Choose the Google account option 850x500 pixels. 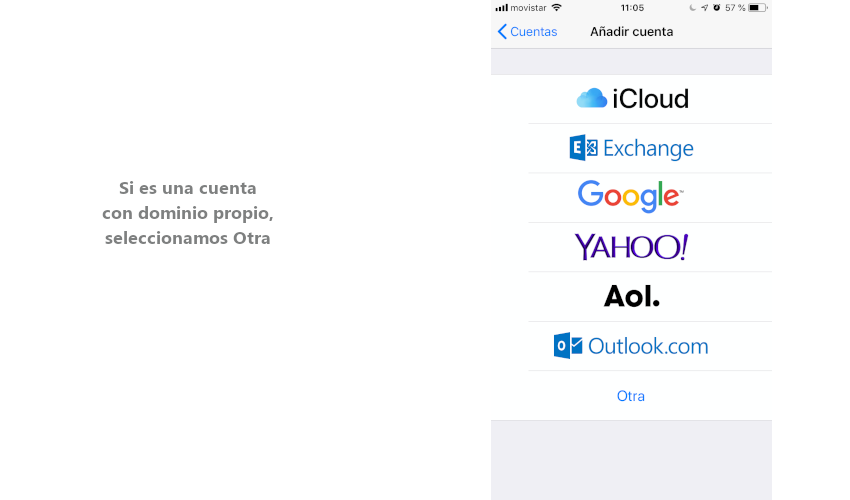pos(630,196)
